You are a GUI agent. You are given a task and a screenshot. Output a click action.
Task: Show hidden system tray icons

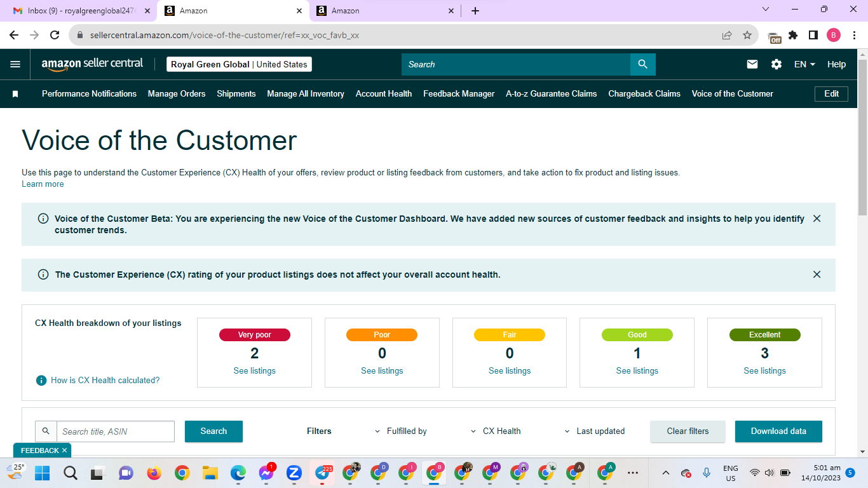tap(666, 473)
